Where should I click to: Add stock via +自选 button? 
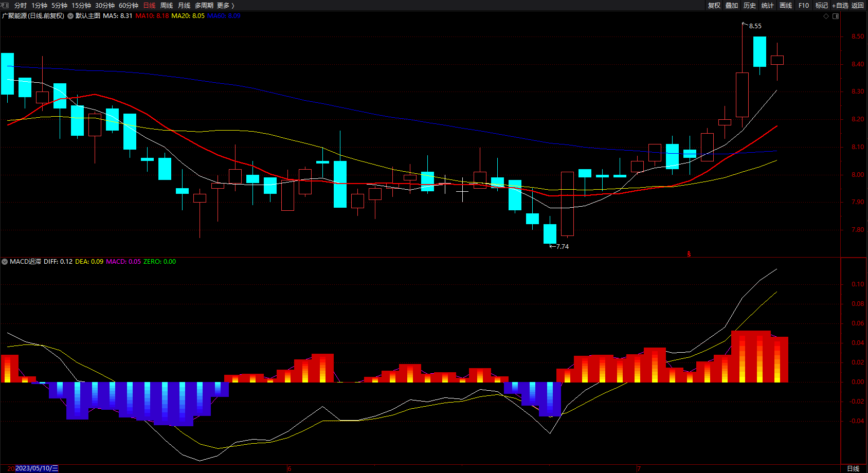click(x=840, y=5)
